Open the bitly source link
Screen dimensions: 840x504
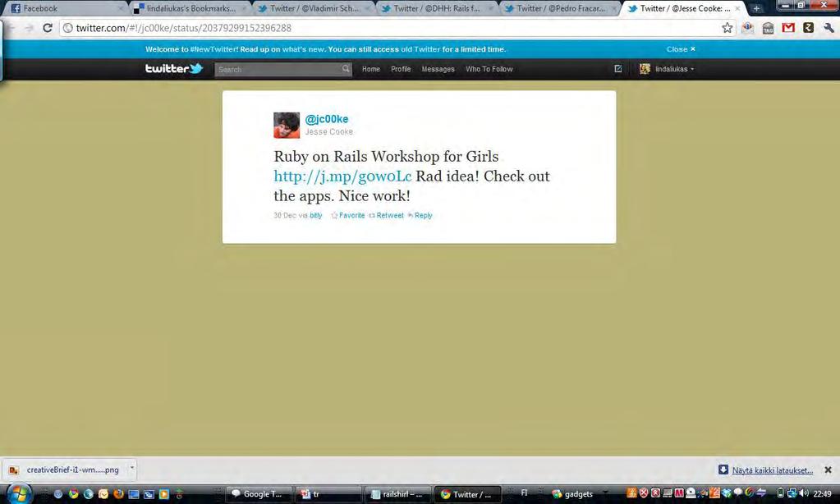[316, 215]
